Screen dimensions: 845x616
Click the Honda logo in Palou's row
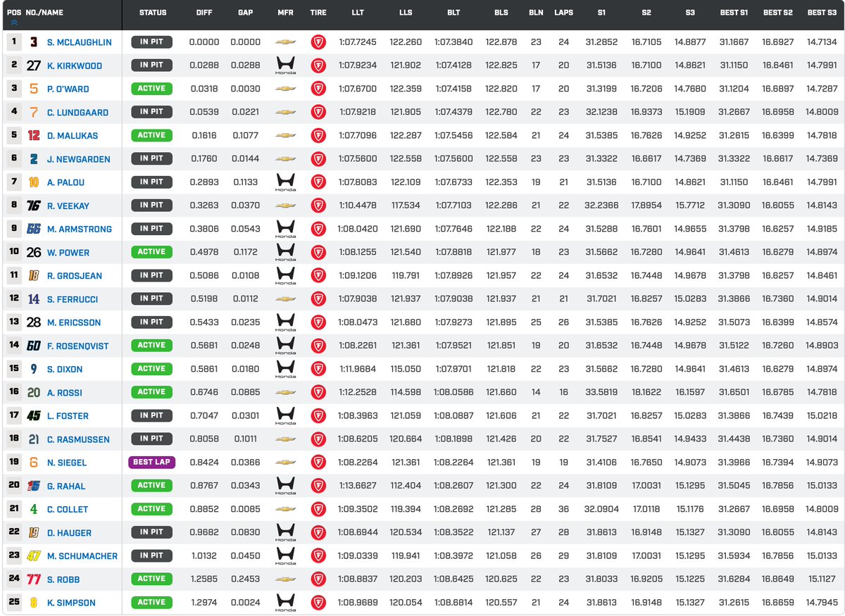285,183
